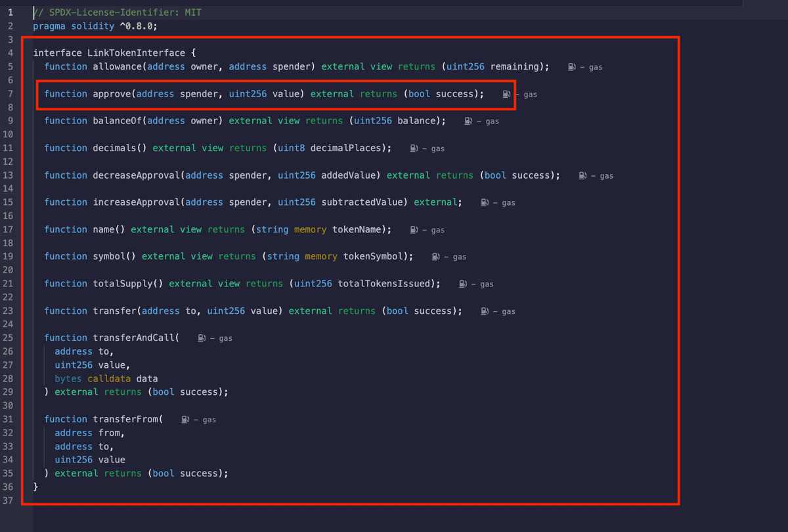This screenshot has height=532, width=788.
Task: Click the function name 'decimals'
Action: click(x=115, y=148)
